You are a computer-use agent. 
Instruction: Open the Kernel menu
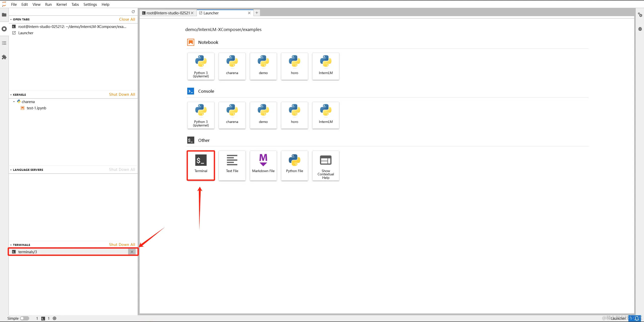pos(61,4)
